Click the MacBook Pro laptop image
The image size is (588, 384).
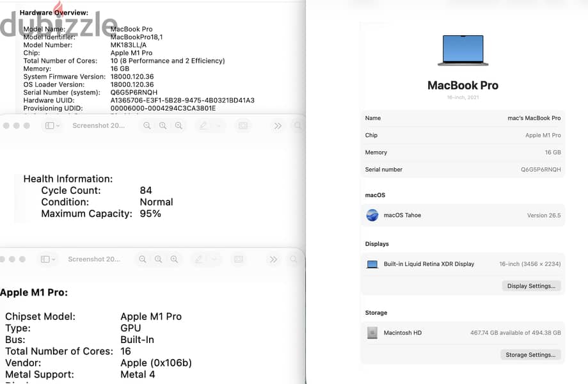click(463, 51)
